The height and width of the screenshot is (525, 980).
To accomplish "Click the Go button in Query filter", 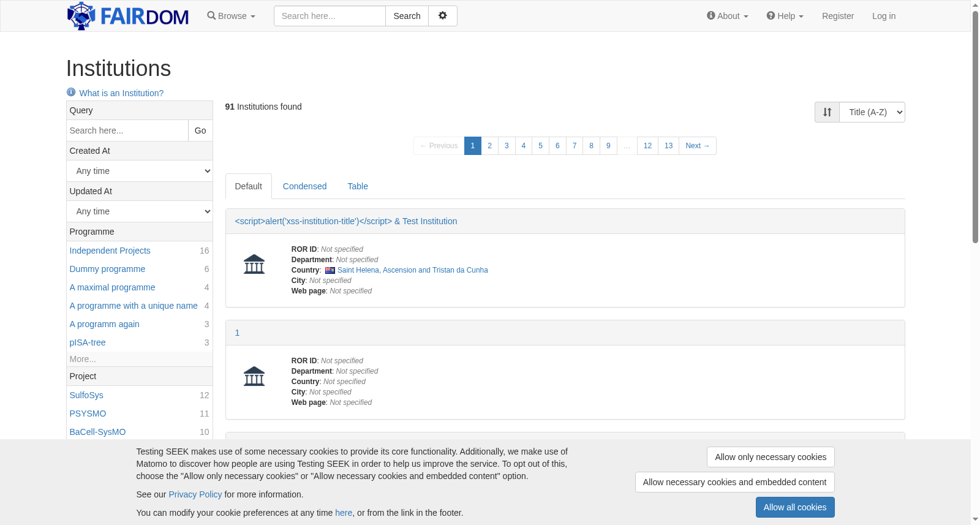I will (200, 130).
